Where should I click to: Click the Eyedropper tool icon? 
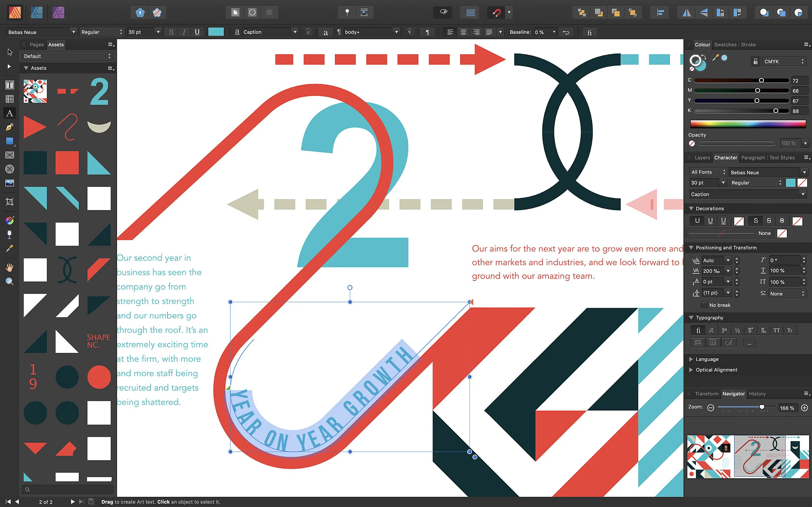tap(8, 248)
